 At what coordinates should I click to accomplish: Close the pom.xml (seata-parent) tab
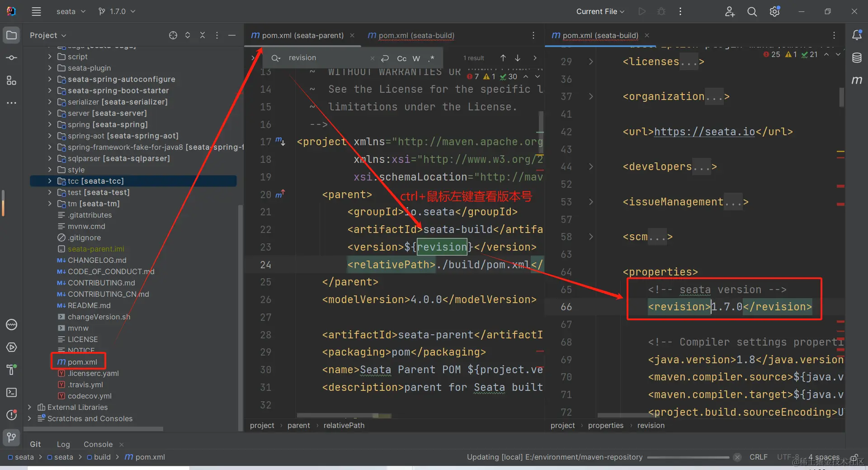pos(352,35)
